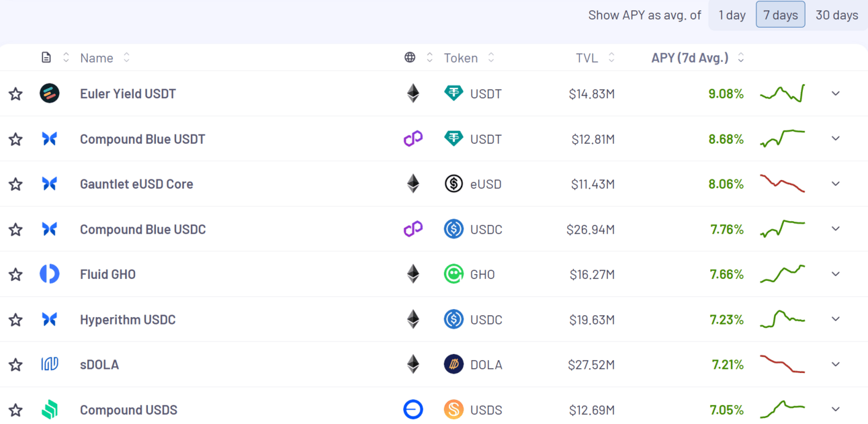This screenshot has width=868, height=424.
Task: Open the Gauntlet eUSD Core vault
Action: (x=136, y=184)
